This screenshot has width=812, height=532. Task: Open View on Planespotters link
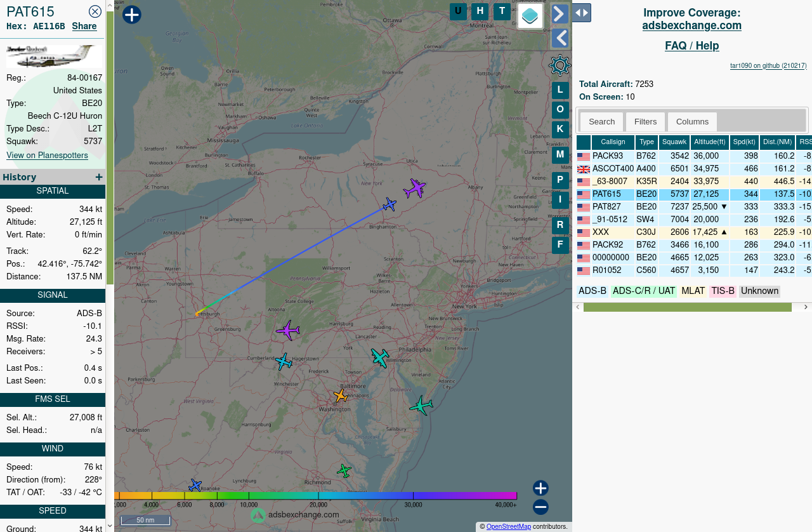point(47,156)
